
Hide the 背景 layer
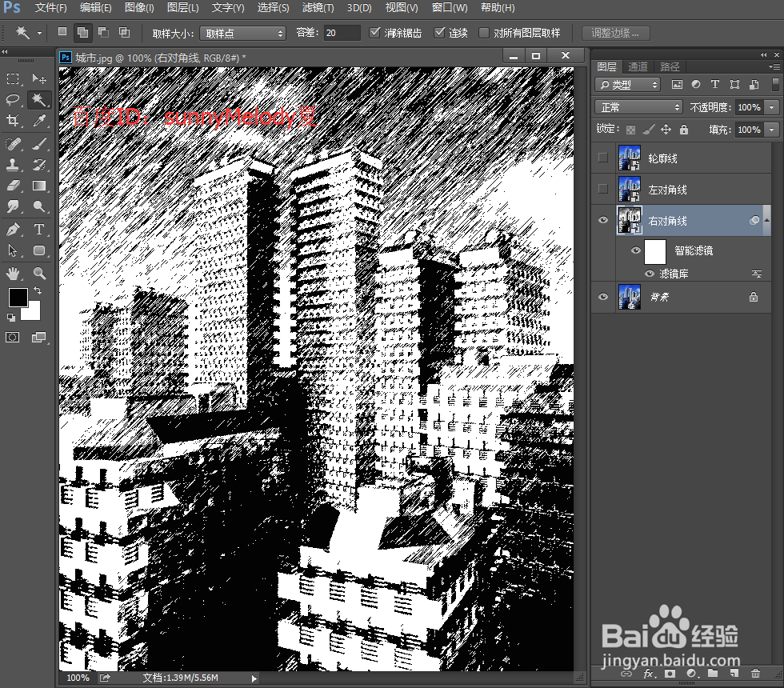tap(603, 297)
